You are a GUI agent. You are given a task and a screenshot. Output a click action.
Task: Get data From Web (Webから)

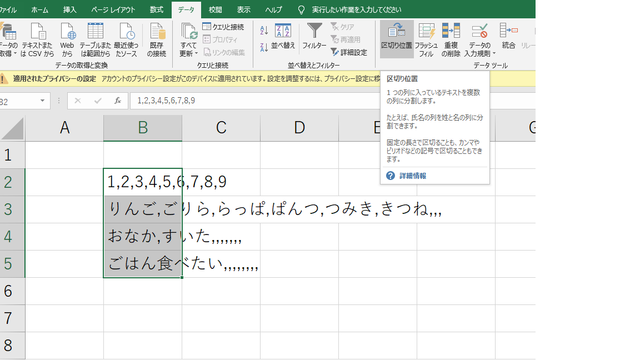coord(67,39)
